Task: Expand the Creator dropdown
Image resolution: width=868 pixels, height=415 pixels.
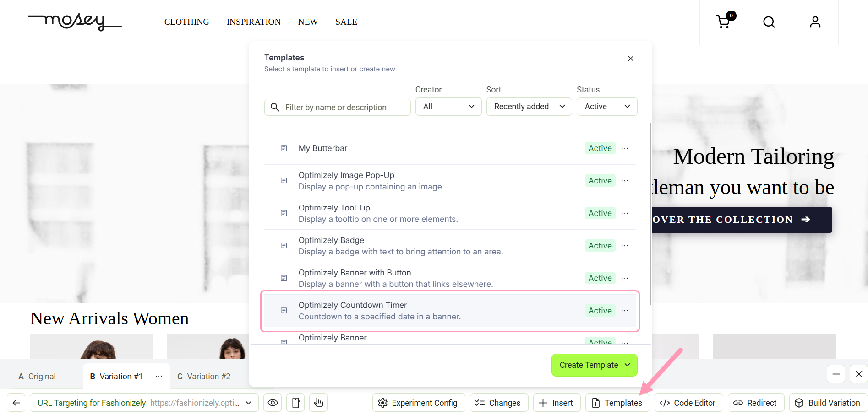Action: (x=448, y=107)
